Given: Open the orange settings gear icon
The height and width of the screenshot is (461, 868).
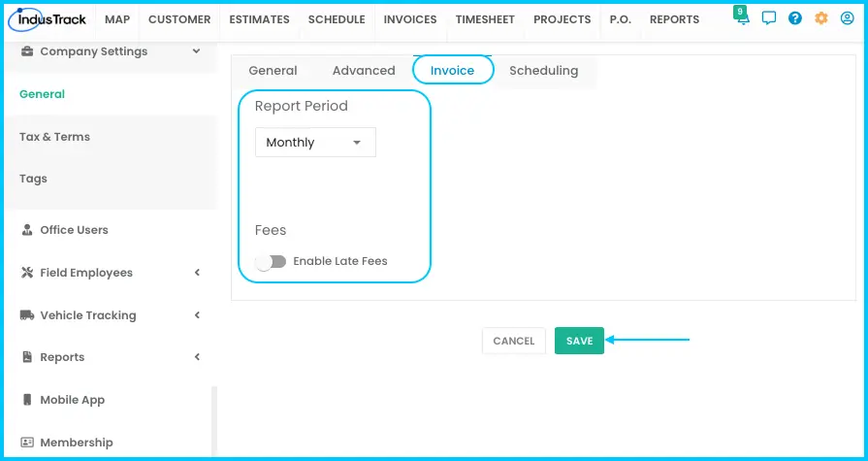Looking at the screenshot, I should (820, 18).
